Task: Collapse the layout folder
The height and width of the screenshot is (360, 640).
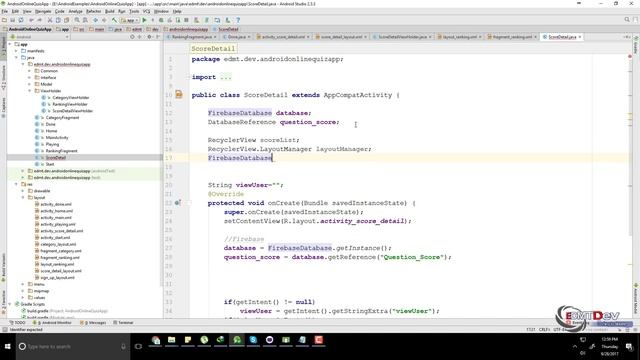Action: [x=23, y=198]
